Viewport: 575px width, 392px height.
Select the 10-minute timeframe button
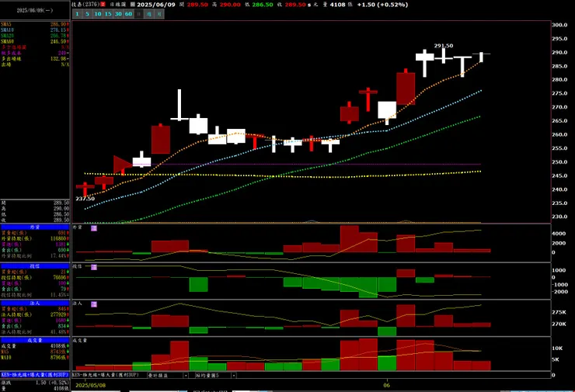coord(98,14)
